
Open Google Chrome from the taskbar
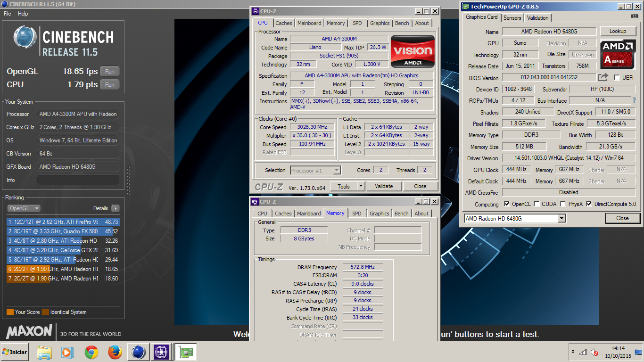pos(91,352)
